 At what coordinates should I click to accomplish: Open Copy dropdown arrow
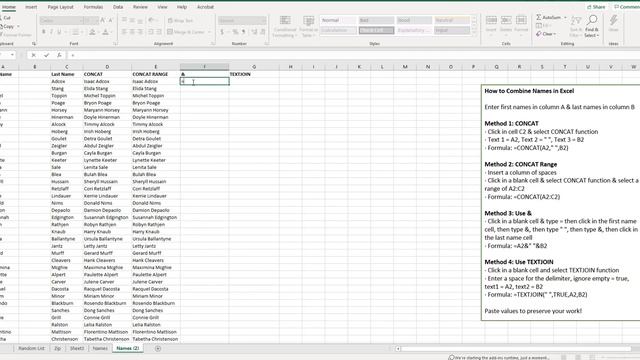(x=18, y=27)
